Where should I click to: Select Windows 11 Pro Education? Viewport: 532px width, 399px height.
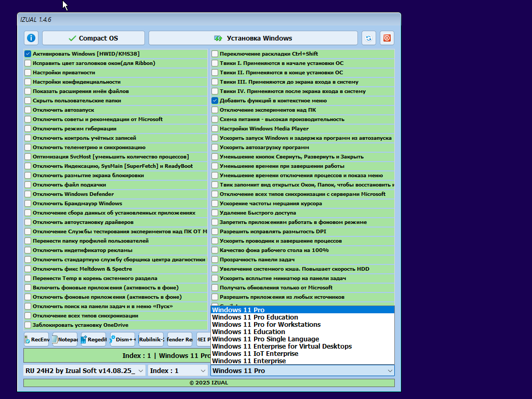pyautogui.click(x=303, y=317)
